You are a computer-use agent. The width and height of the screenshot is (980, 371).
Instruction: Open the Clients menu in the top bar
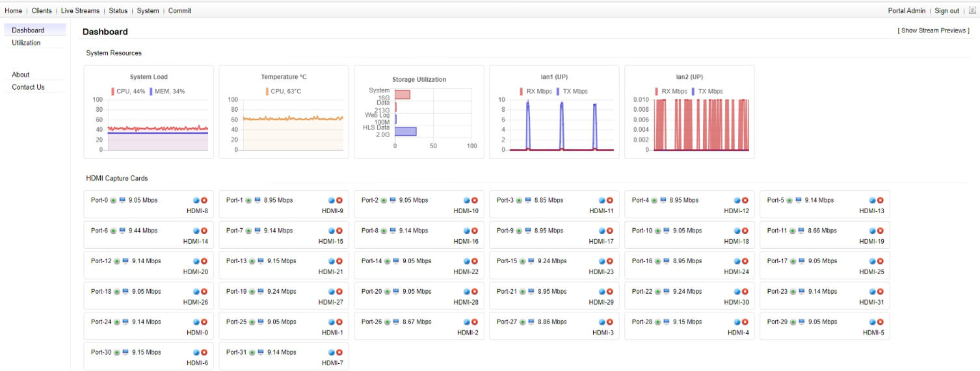pos(42,10)
